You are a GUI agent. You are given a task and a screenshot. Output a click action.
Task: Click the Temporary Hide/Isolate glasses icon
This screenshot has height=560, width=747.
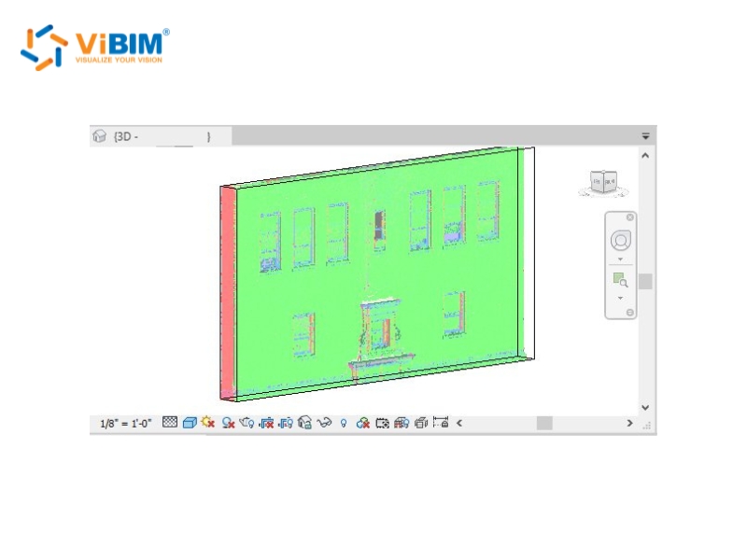[x=324, y=423]
